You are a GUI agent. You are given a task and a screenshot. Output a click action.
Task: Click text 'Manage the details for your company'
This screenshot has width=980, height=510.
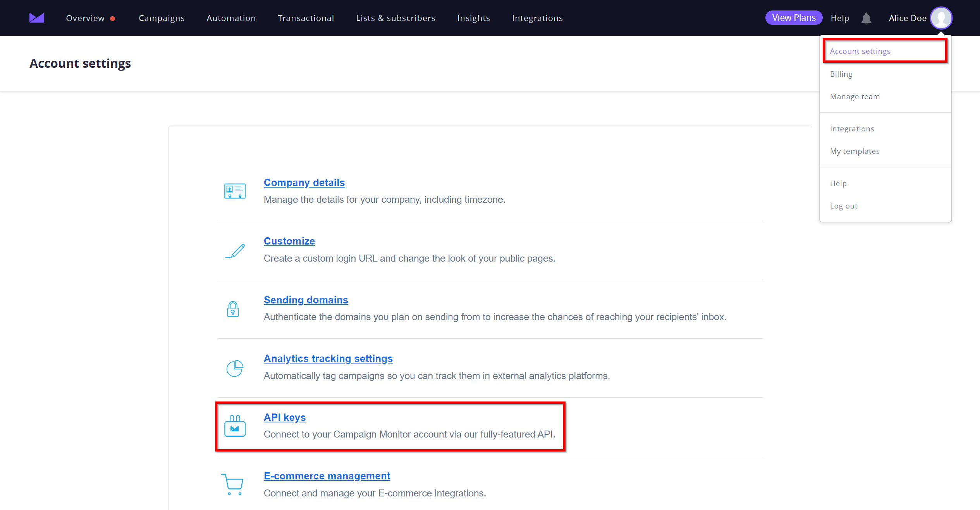coord(343,200)
